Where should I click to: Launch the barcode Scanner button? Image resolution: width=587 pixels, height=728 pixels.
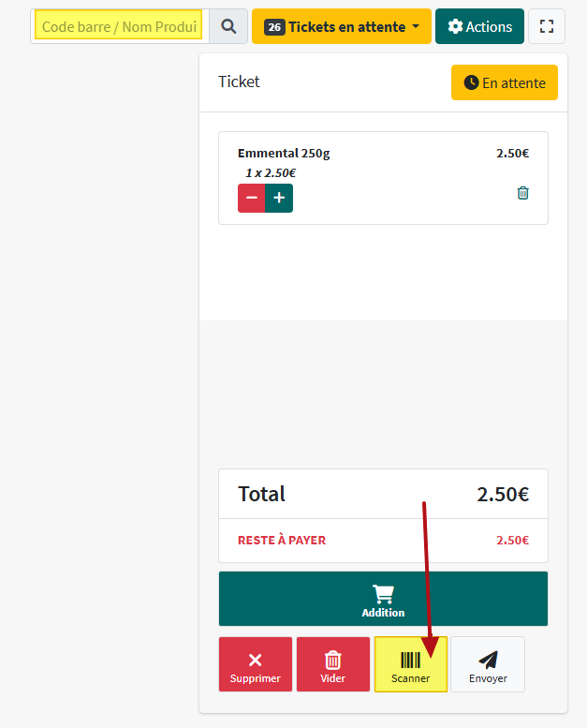coord(410,664)
